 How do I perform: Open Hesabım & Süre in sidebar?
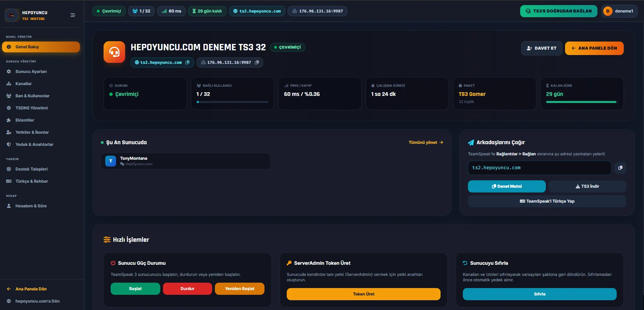click(41, 206)
